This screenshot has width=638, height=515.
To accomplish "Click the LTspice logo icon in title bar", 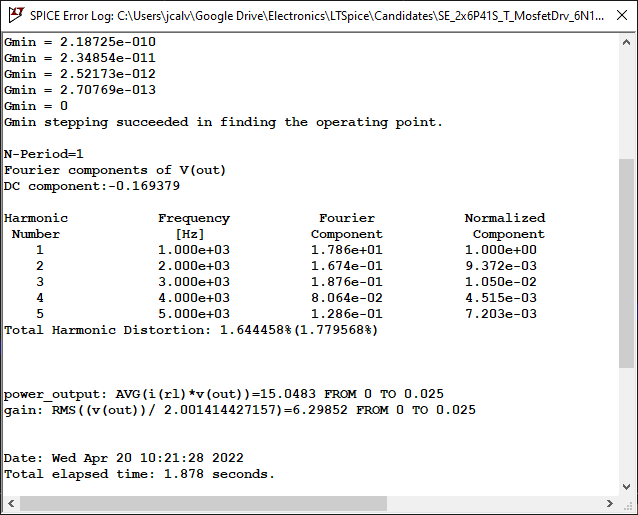I will coord(16,15).
